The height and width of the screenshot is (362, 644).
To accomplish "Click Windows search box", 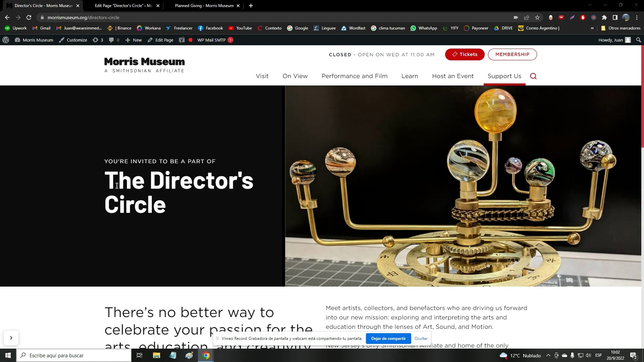I will tap(74, 355).
